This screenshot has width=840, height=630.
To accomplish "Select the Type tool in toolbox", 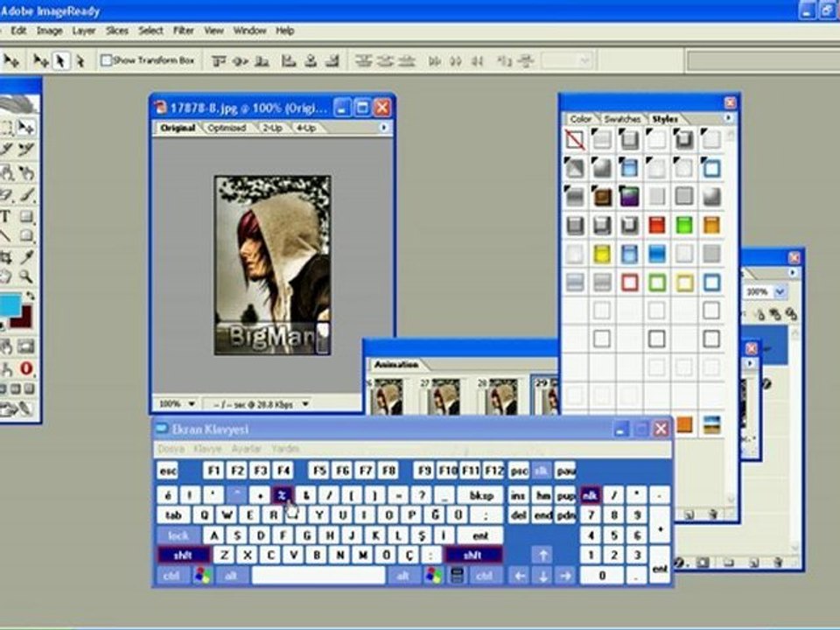I will pyautogui.click(x=6, y=216).
